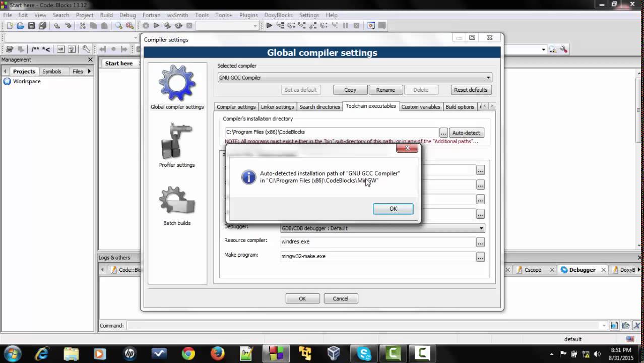Open the Cscope log tab
The image size is (644, 363).
533,270
